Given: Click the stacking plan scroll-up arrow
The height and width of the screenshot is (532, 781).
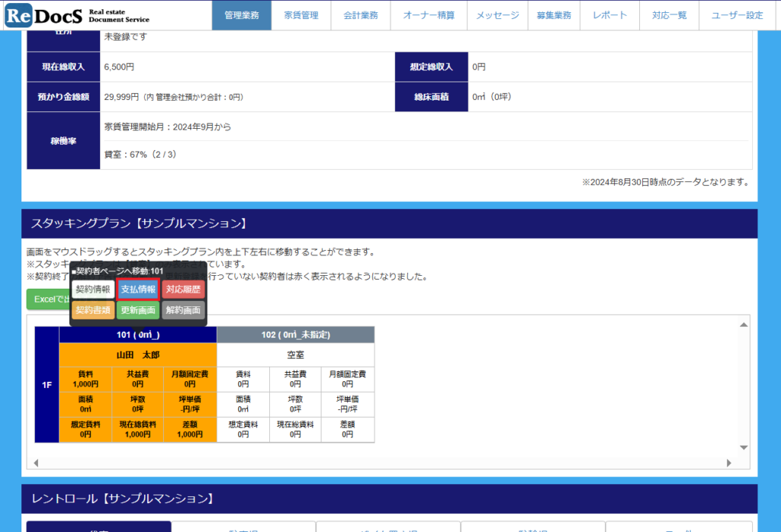Looking at the screenshot, I should [744, 325].
